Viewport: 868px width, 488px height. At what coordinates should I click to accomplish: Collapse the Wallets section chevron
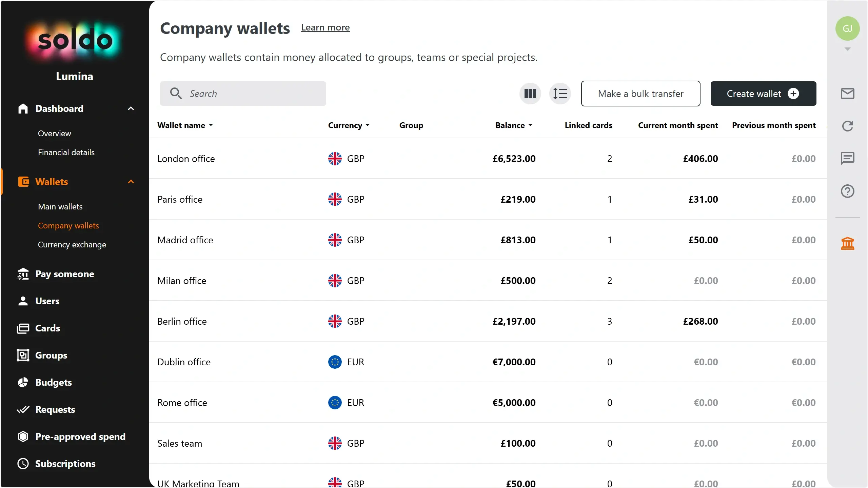point(131,182)
